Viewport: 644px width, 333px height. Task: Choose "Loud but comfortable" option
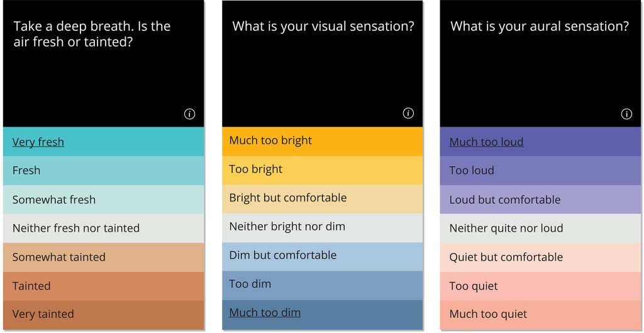(505, 200)
